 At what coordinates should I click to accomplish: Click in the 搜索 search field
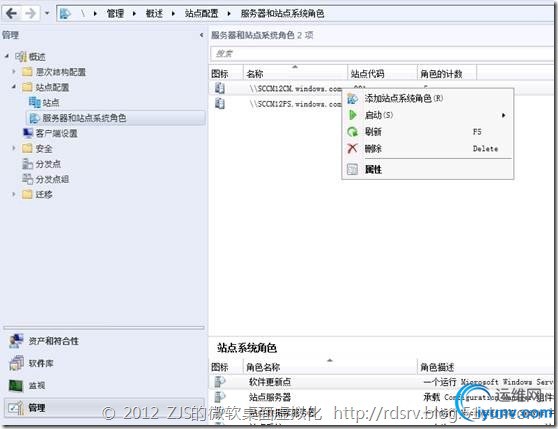click(x=382, y=54)
